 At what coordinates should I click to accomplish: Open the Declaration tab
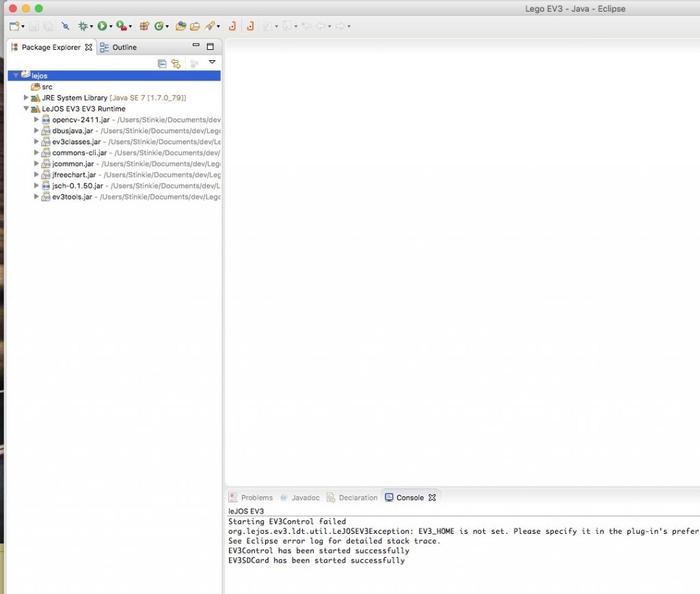coord(352,498)
